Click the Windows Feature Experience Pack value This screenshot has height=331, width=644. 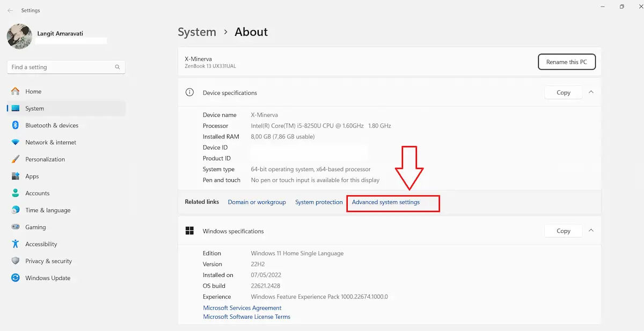click(x=319, y=297)
